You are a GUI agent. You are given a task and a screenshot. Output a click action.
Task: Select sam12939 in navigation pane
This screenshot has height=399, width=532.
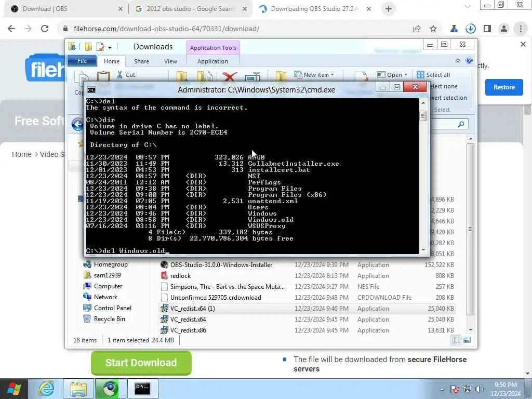point(102,275)
